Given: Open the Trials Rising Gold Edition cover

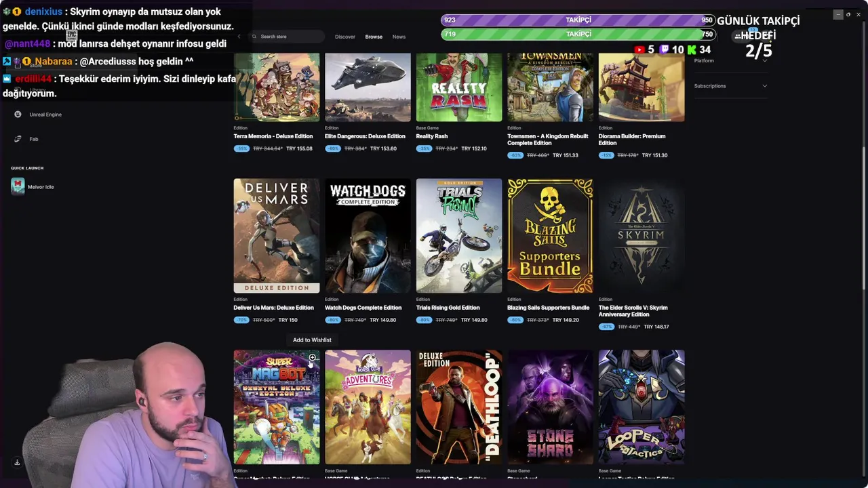Looking at the screenshot, I should tap(459, 236).
